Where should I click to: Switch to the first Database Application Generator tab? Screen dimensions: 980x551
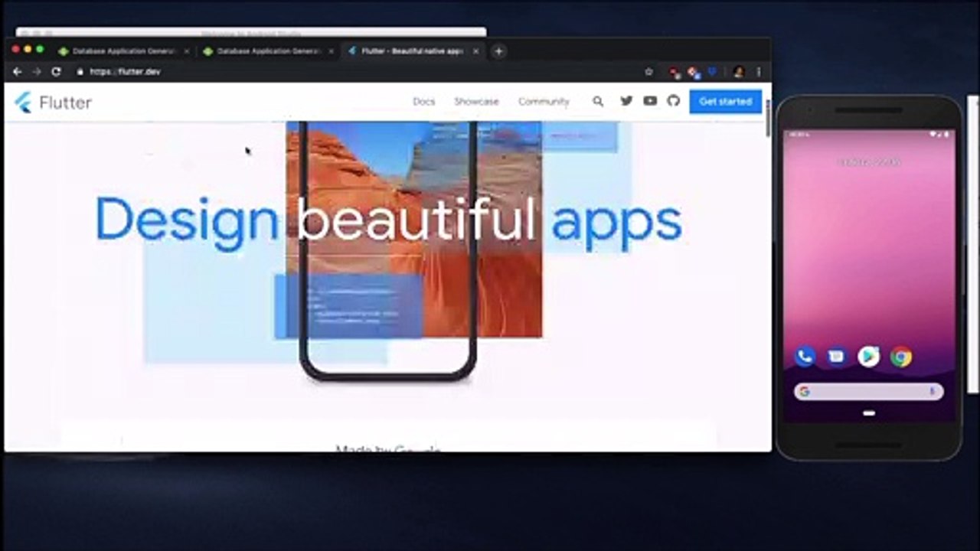pyautogui.click(x=122, y=51)
